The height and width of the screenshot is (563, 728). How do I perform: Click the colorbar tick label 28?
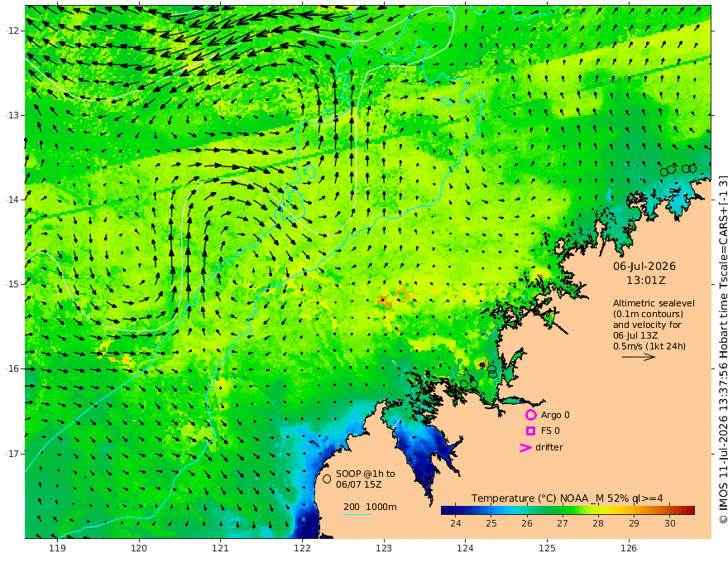click(598, 523)
